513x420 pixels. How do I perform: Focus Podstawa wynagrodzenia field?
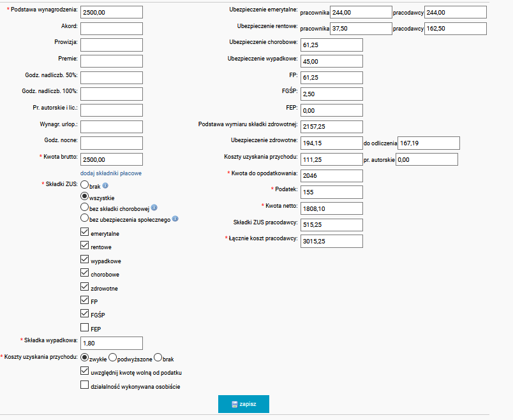(x=112, y=12)
